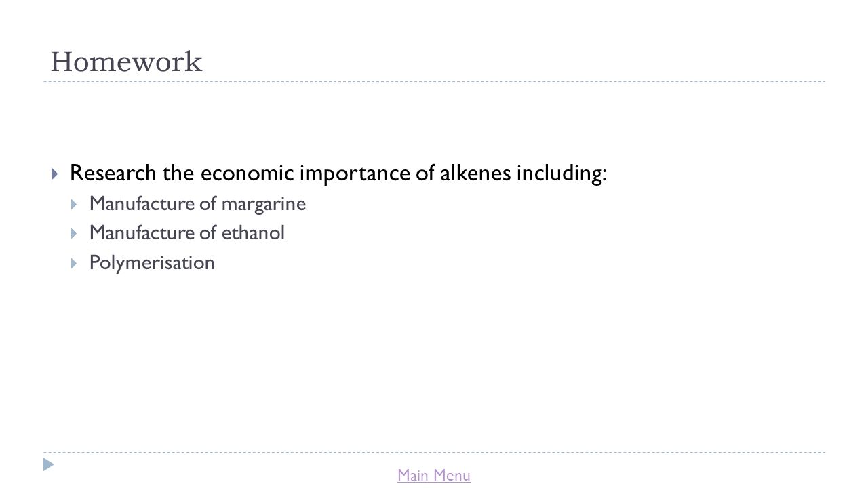This screenshot has height=488, width=868.
Task: Click the word "Menu" in footer link
Action: pos(452,476)
